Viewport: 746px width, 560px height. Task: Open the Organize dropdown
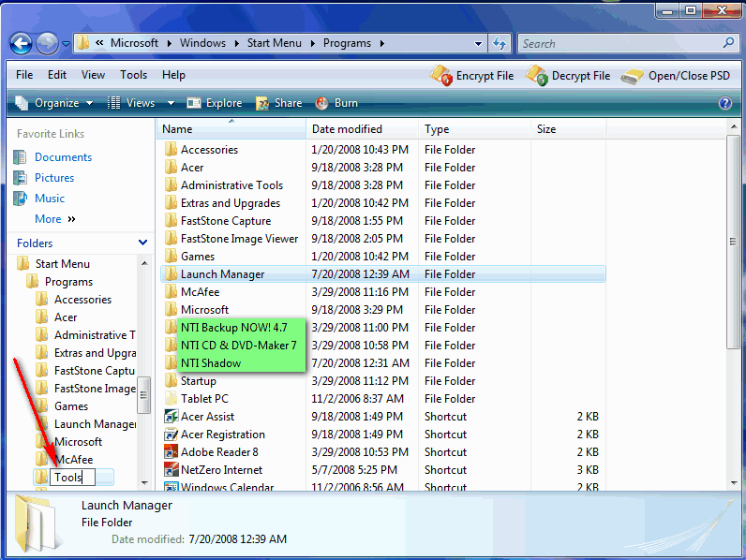[53, 103]
